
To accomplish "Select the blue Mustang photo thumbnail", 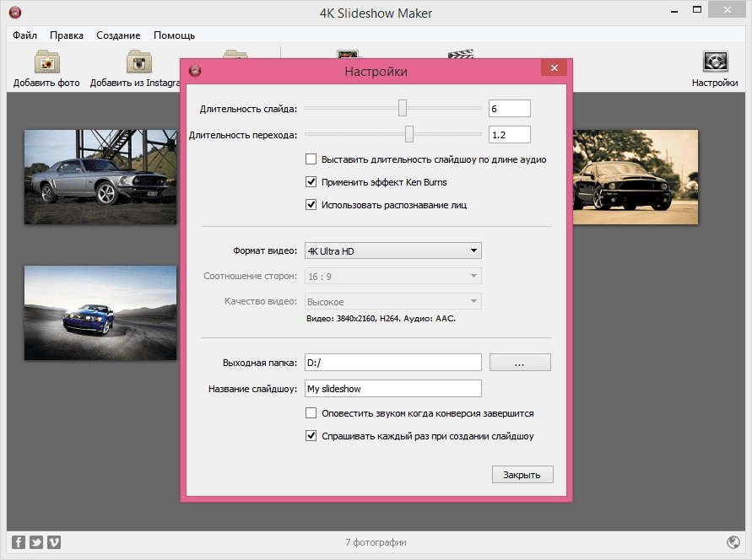I will (100, 313).
